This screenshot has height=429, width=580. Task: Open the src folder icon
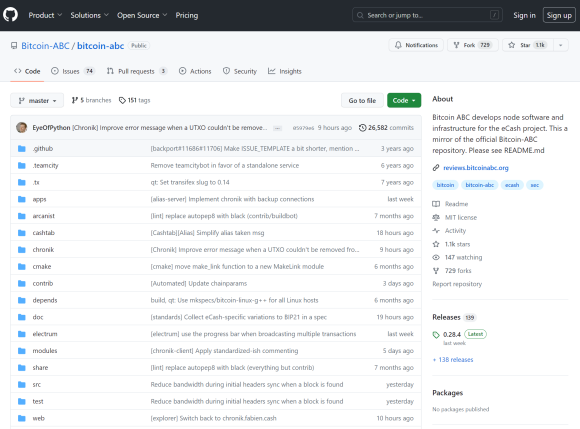22,384
